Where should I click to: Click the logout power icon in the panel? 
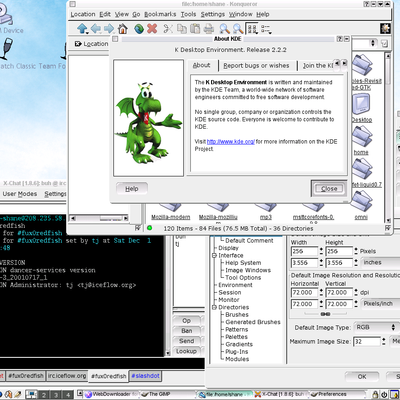384,394
